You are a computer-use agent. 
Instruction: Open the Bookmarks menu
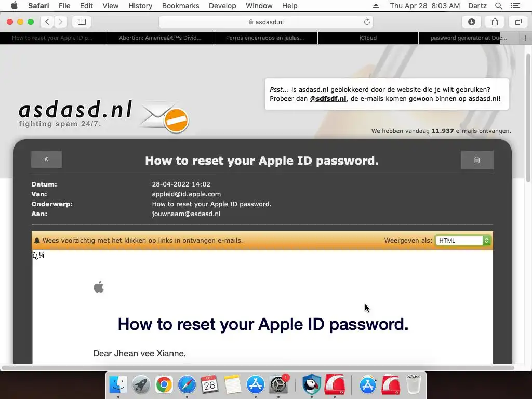coord(180,6)
